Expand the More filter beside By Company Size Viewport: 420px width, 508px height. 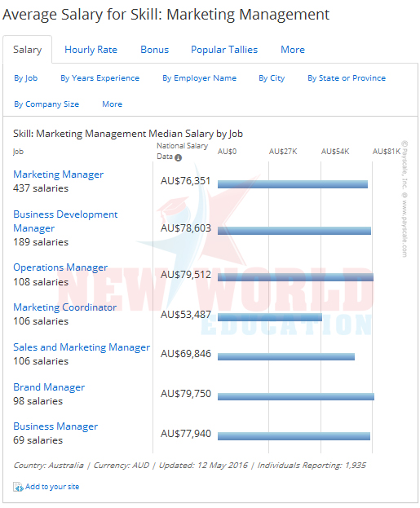click(112, 104)
